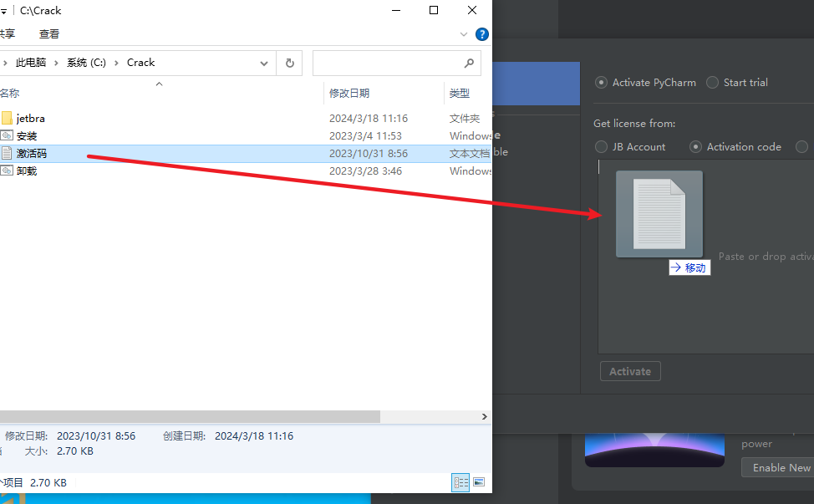Select the 安装 script file icon
Image resolution: width=814 pixels, height=504 pixels.
coord(6,136)
